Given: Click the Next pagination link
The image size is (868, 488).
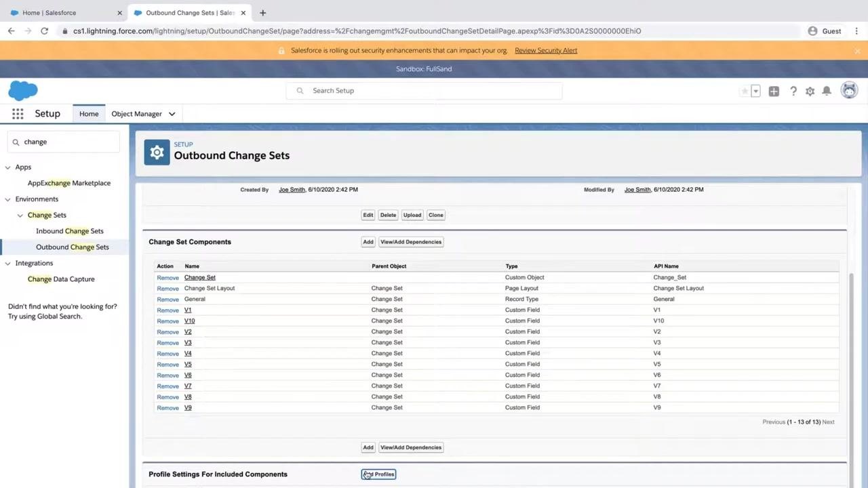Looking at the screenshot, I should (828, 422).
